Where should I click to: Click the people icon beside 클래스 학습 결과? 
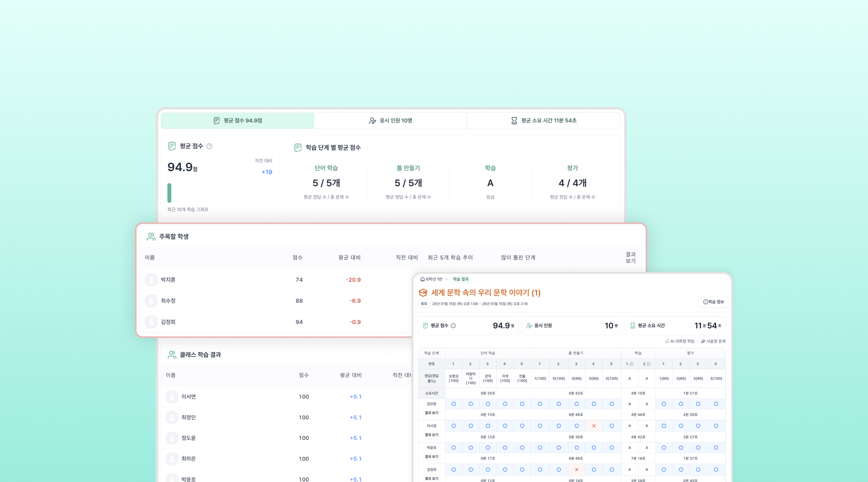coord(172,355)
